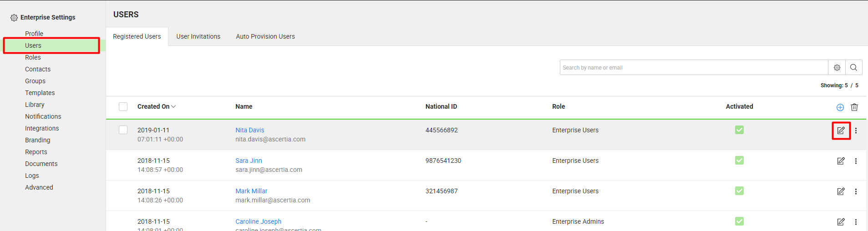The width and height of the screenshot is (868, 231).
Task: Expand more options for Mark Millar row
Action: click(x=856, y=191)
